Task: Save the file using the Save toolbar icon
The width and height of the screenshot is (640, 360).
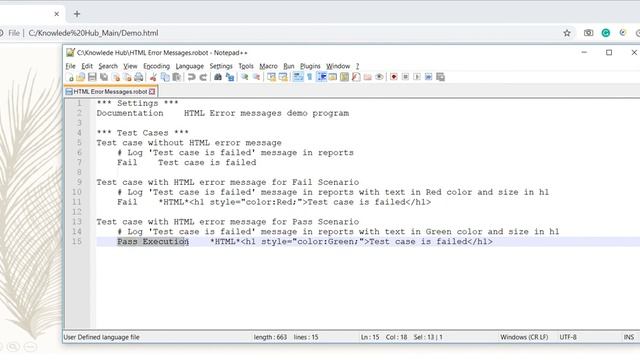Action: (92, 77)
